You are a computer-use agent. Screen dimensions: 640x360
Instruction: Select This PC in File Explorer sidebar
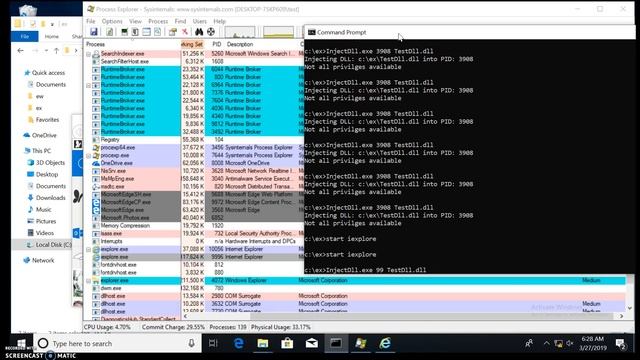point(37,151)
